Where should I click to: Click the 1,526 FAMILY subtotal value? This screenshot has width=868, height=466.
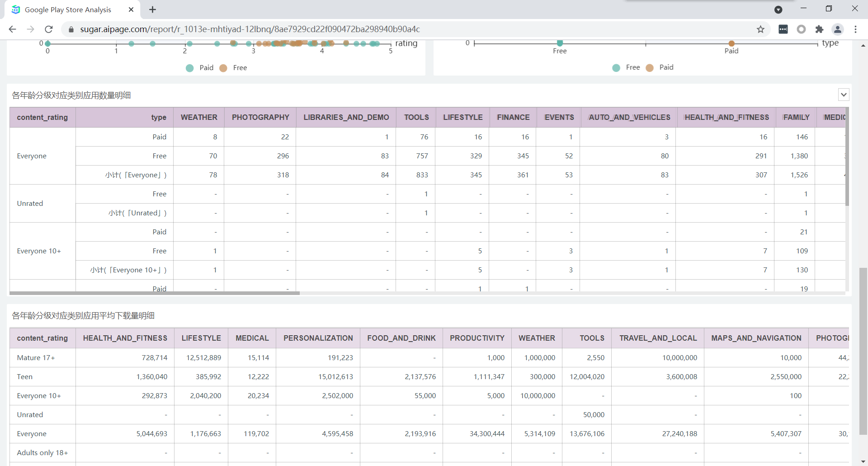(799, 175)
